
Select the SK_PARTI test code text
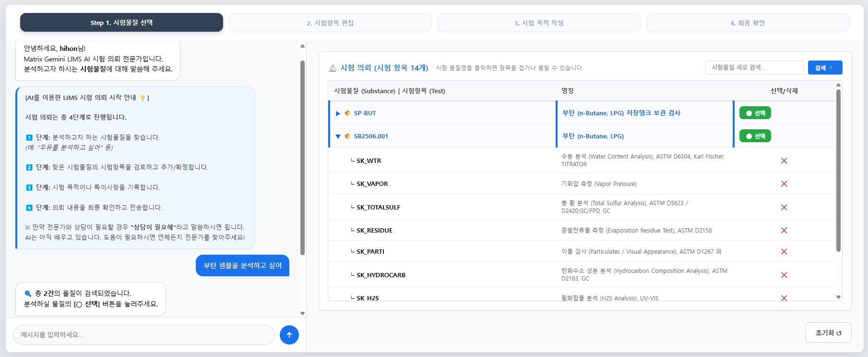(370, 252)
